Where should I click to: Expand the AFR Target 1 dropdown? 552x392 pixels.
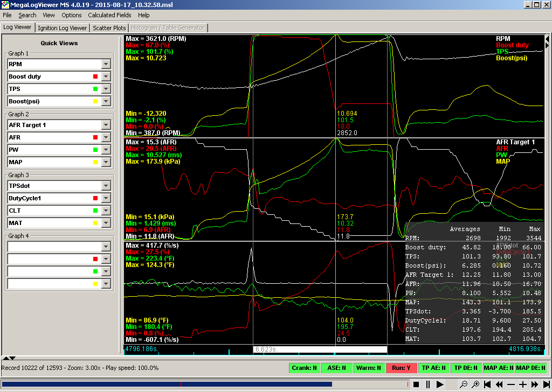[106, 125]
